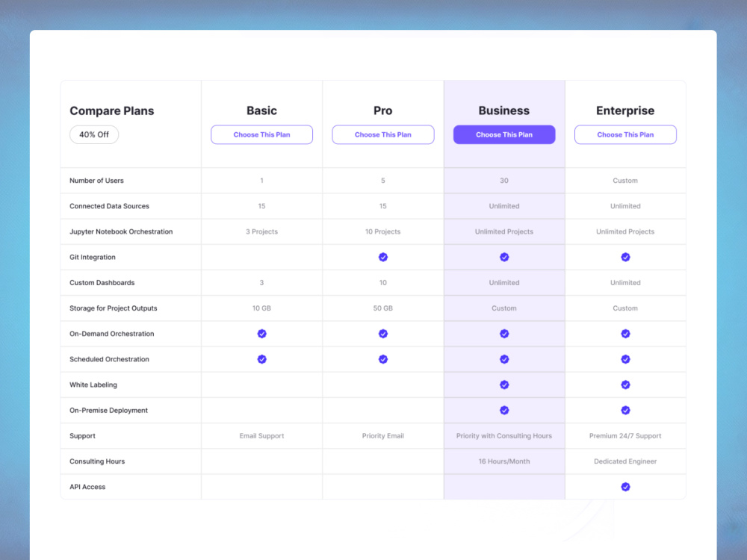Click the Consulting Hours row label

97,461
